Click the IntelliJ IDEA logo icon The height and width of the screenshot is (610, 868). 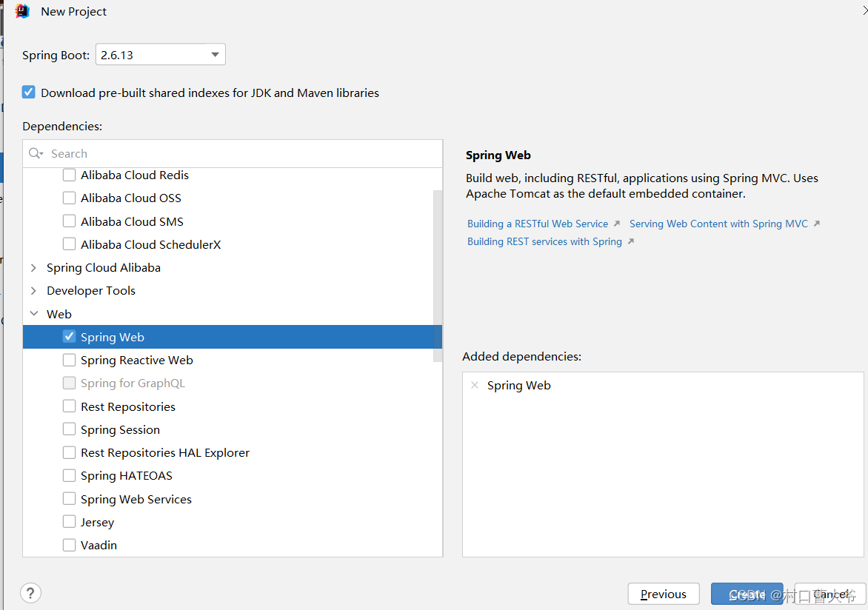point(22,11)
